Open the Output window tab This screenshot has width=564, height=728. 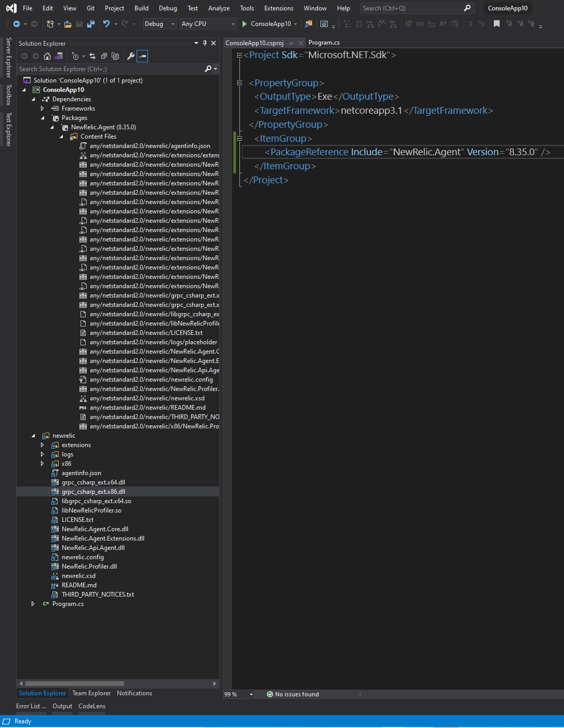(62, 706)
